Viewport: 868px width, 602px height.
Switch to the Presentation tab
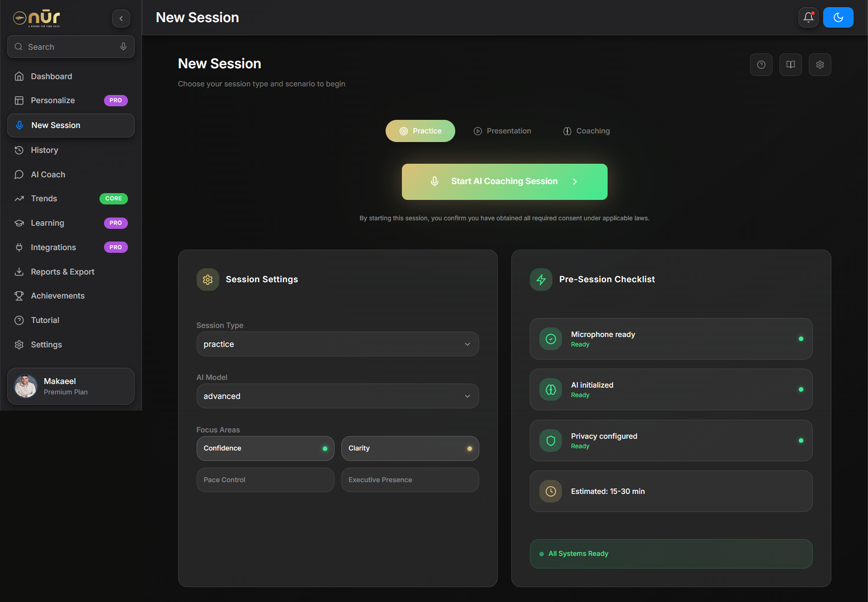[502, 131]
